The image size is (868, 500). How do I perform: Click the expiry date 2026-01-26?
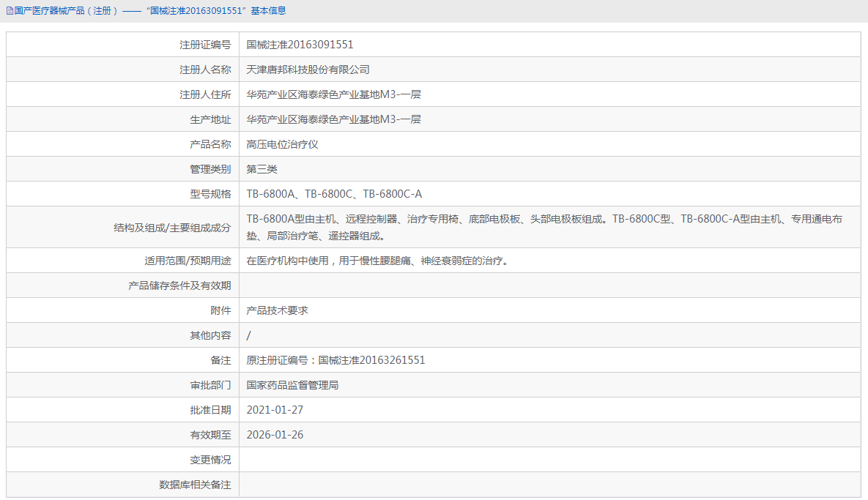coord(275,435)
